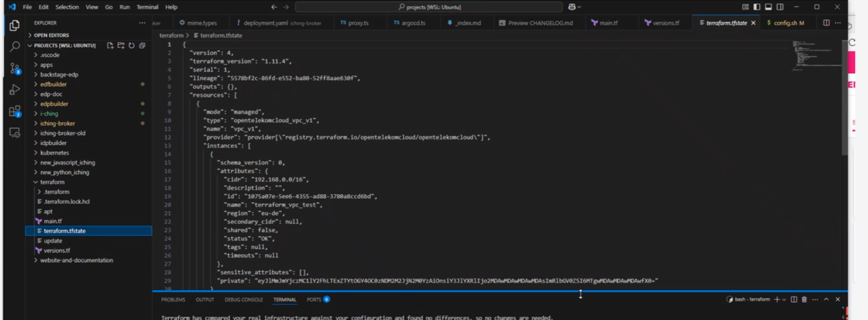Click the terraform breadcrumb segment

[x=171, y=35]
